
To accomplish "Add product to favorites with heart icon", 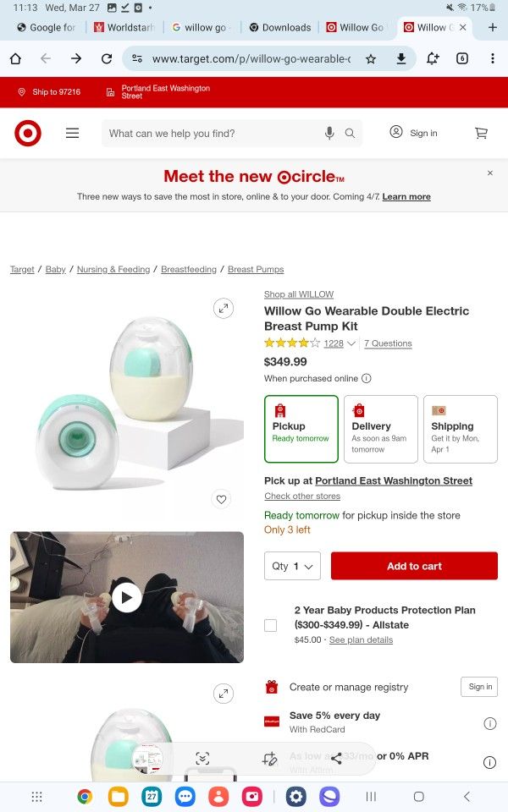I will (x=221, y=499).
